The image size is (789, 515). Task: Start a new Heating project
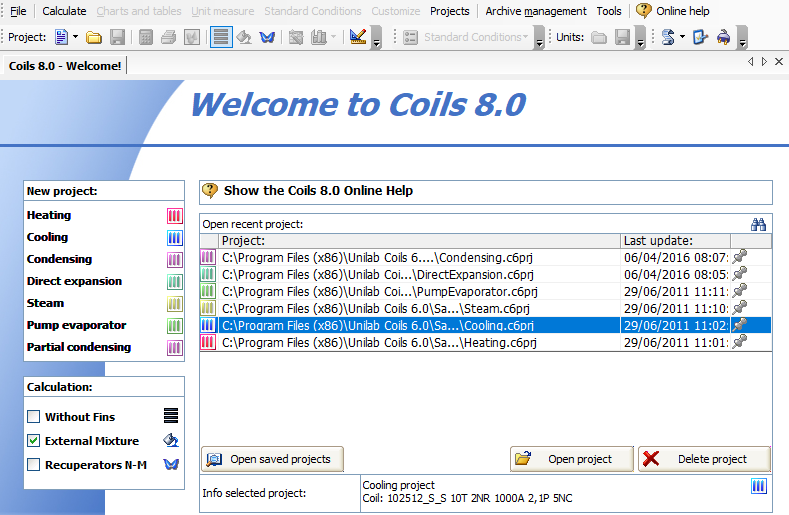click(x=49, y=215)
